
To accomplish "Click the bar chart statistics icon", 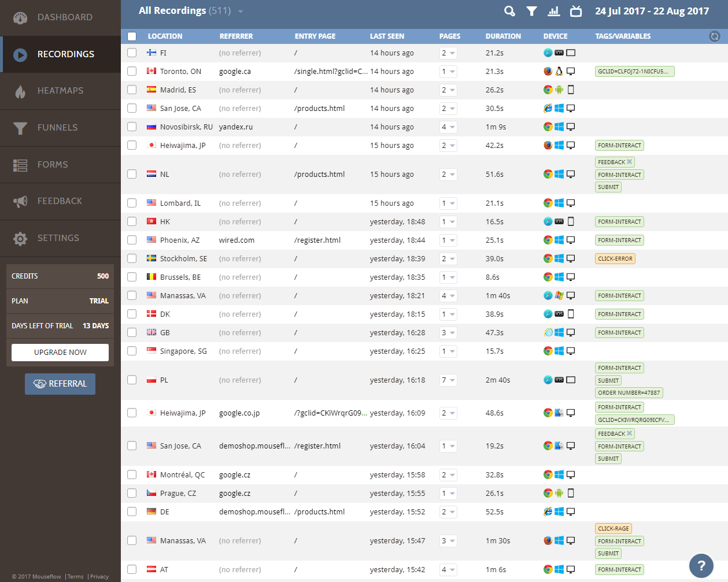I will pyautogui.click(x=554, y=11).
